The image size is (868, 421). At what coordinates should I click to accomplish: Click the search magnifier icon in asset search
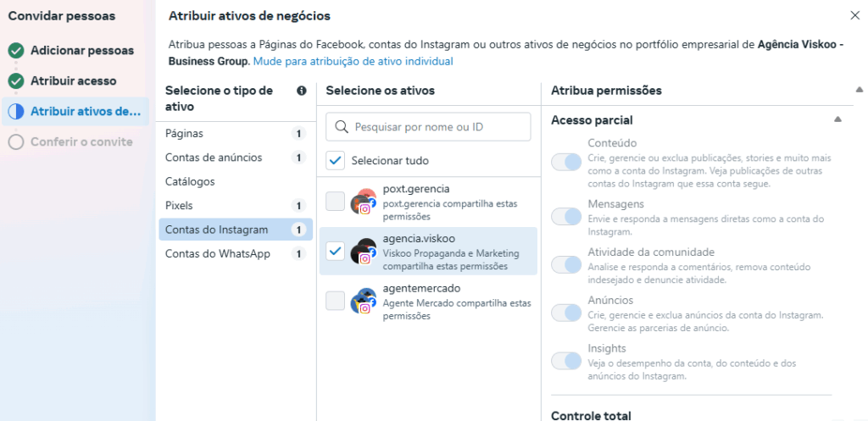tap(342, 127)
